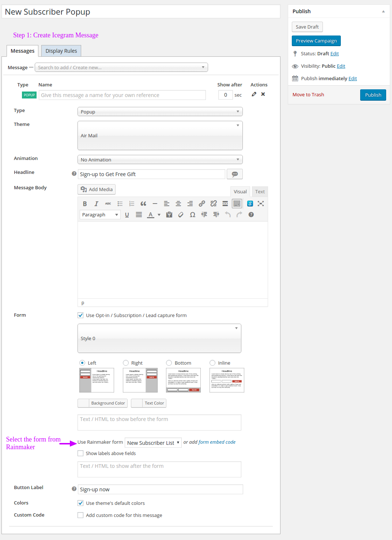Open Paragraph format dropdown
The height and width of the screenshot is (540, 392).
click(x=100, y=215)
